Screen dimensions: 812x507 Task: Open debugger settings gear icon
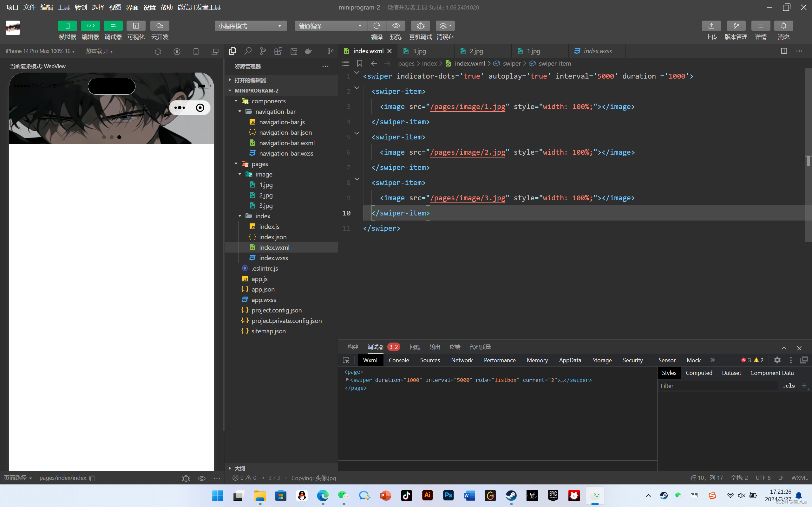[777, 360]
